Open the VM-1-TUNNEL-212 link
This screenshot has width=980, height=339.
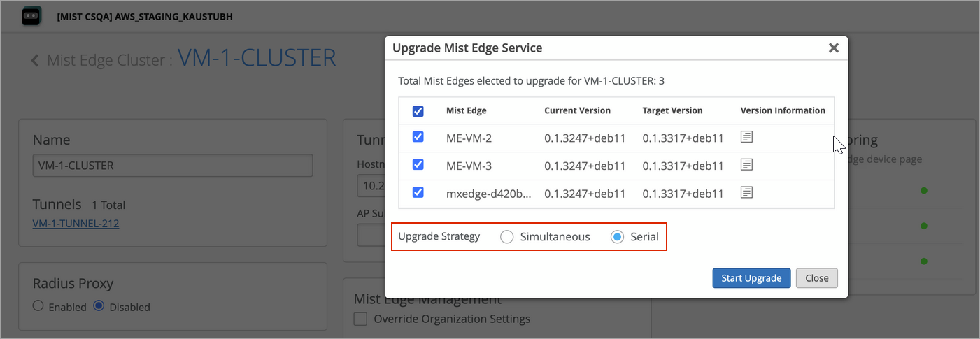click(76, 224)
